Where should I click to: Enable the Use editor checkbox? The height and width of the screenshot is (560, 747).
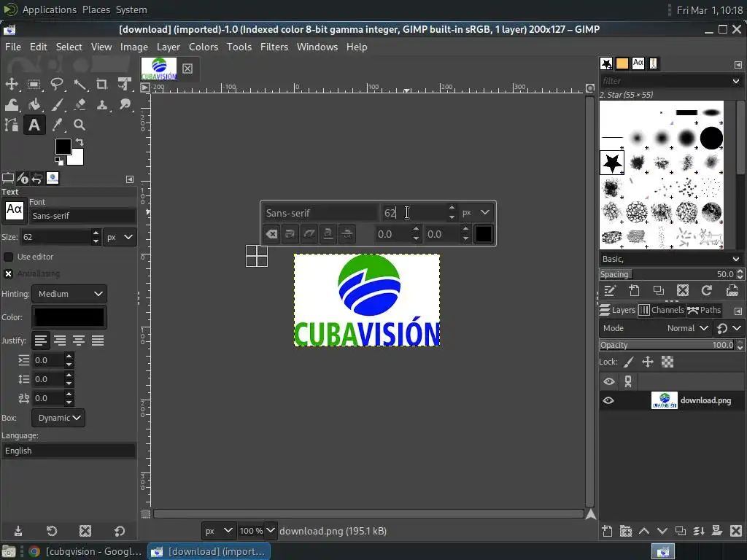tap(9, 257)
